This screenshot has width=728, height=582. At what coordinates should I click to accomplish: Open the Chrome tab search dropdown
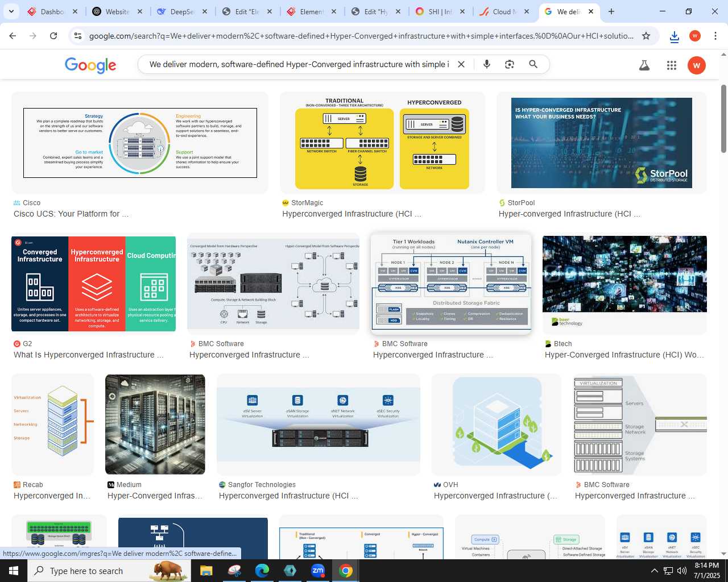[11, 11]
